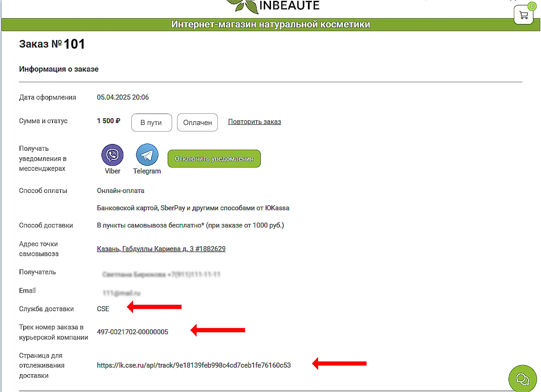Open the lk.cse.ru delivery tracking URL
This screenshot has height=392, width=541.
pyautogui.click(x=194, y=365)
